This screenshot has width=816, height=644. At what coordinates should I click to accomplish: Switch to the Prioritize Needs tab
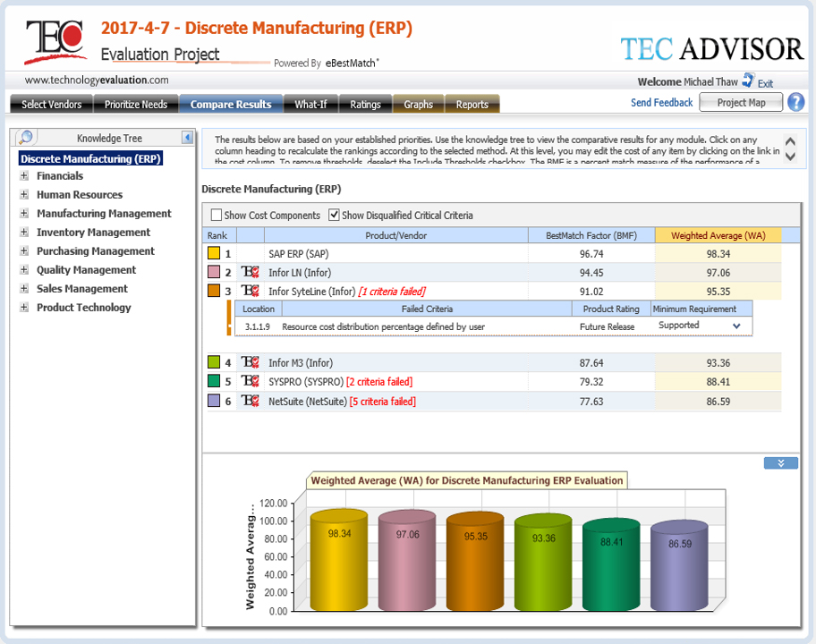tap(136, 104)
